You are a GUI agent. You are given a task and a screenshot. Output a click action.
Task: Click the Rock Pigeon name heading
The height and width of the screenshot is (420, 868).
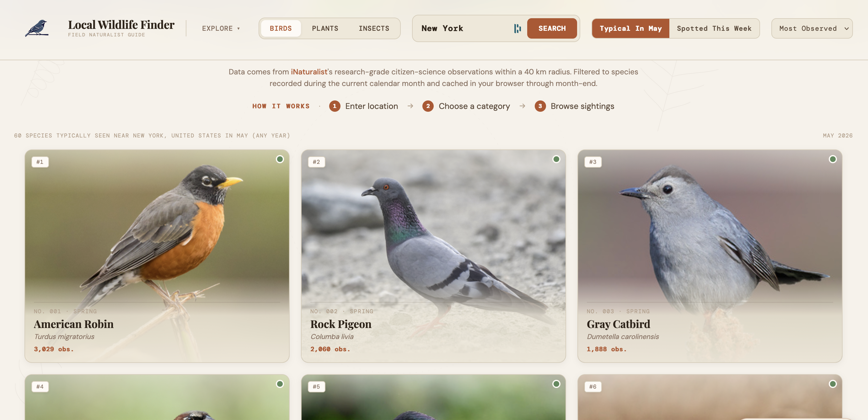coord(341,324)
